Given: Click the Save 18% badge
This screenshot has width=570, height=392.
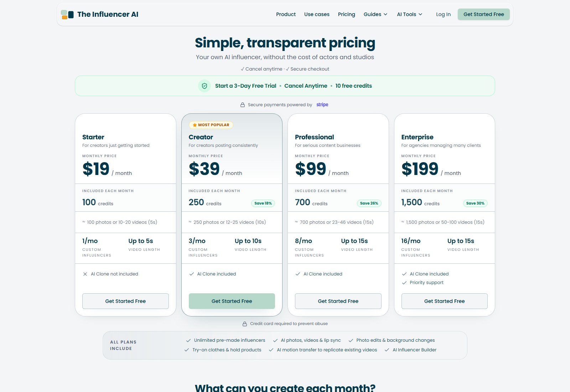Looking at the screenshot, I should pyautogui.click(x=263, y=203).
